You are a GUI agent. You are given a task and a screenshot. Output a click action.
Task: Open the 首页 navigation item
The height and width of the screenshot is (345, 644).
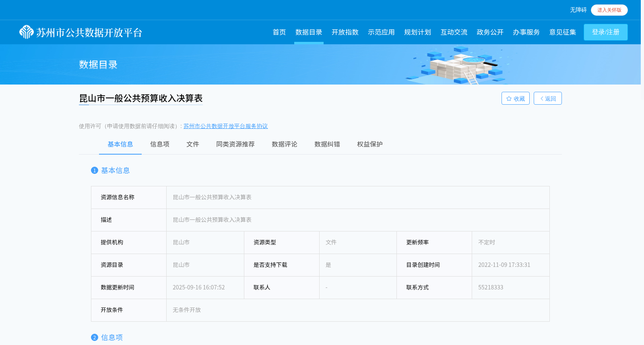click(x=279, y=32)
